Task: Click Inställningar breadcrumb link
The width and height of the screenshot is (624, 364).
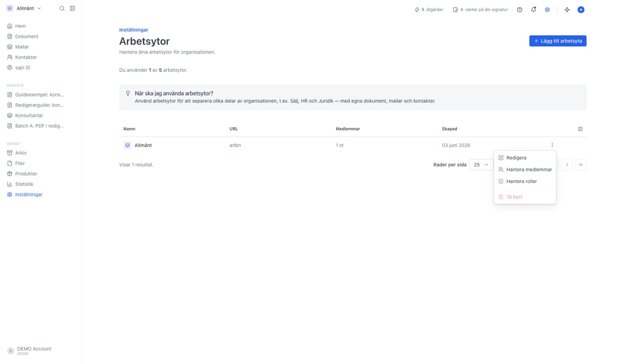Action: pos(134,30)
